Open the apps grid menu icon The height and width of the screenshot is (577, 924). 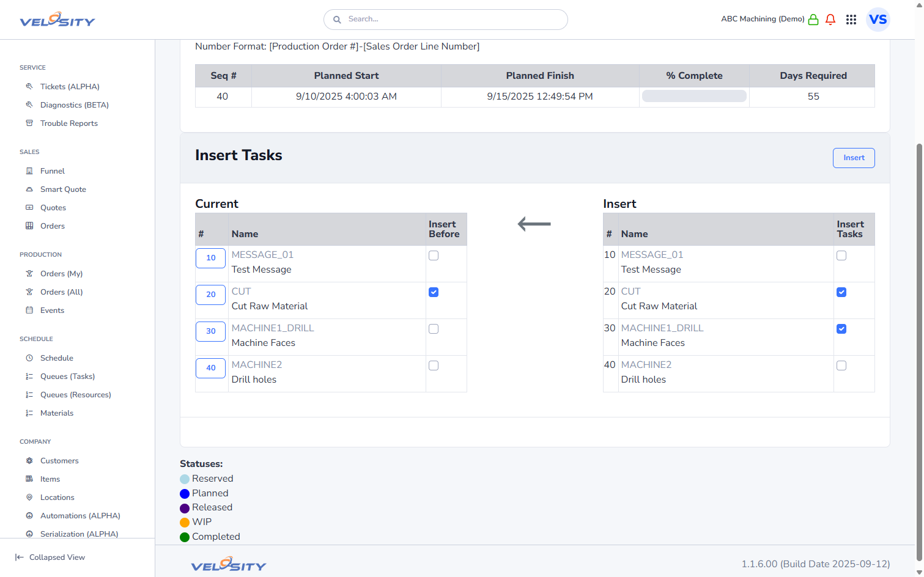(x=851, y=20)
